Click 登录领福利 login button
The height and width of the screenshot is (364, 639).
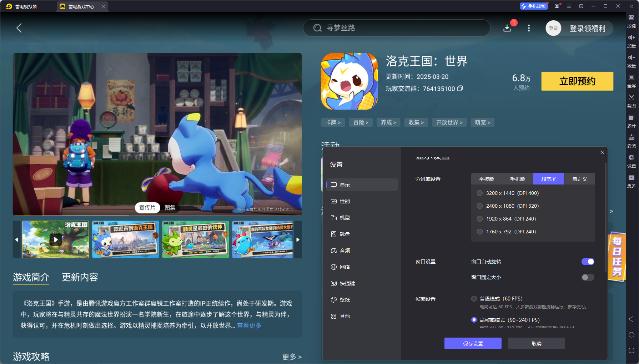588,28
